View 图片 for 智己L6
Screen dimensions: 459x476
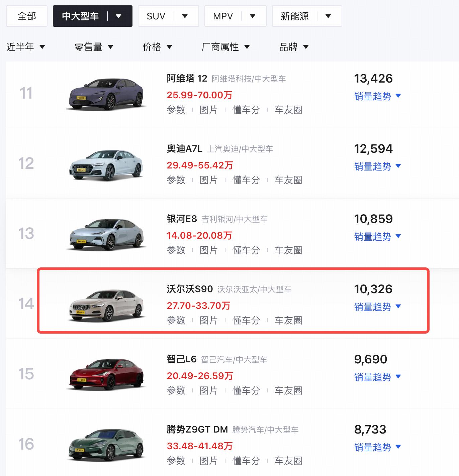[x=208, y=390]
